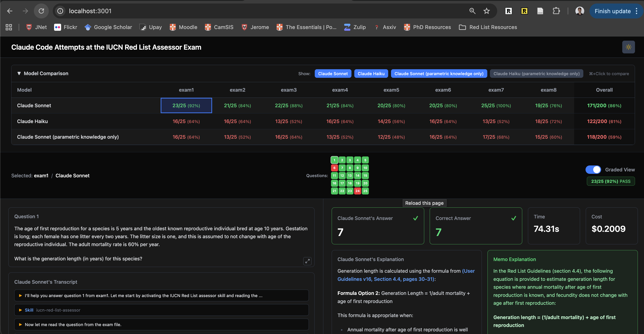This screenshot has height=334, width=644.
Task: Toggle the Claude Haiku filter chip
Action: [371, 73]
